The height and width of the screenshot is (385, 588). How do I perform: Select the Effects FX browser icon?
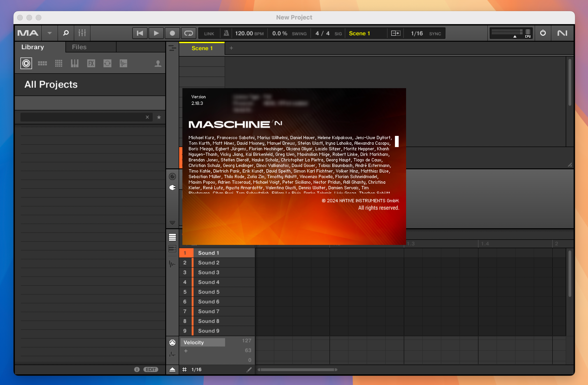pyautogui.click(x=91, y=64)
